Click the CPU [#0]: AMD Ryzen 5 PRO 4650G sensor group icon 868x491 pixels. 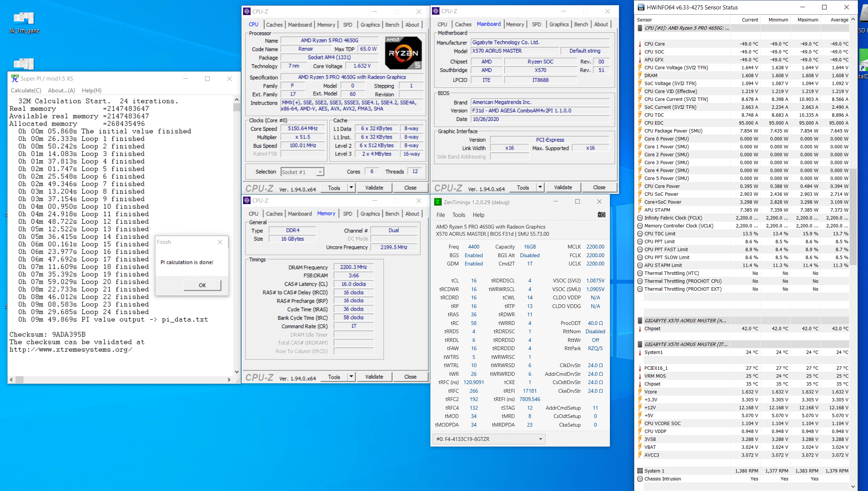click(640, 28)
